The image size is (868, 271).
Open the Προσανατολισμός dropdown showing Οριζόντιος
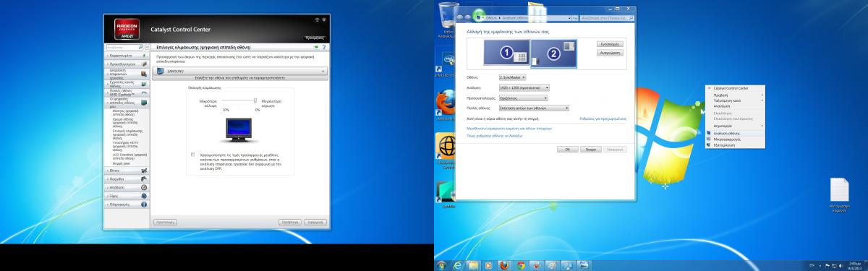[523, 97]
